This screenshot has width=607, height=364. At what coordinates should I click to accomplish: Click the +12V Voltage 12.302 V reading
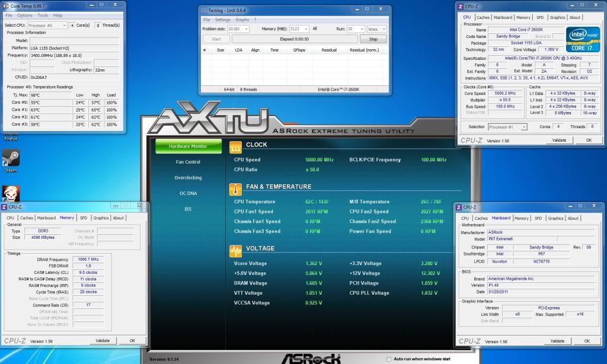click(430, 273)
